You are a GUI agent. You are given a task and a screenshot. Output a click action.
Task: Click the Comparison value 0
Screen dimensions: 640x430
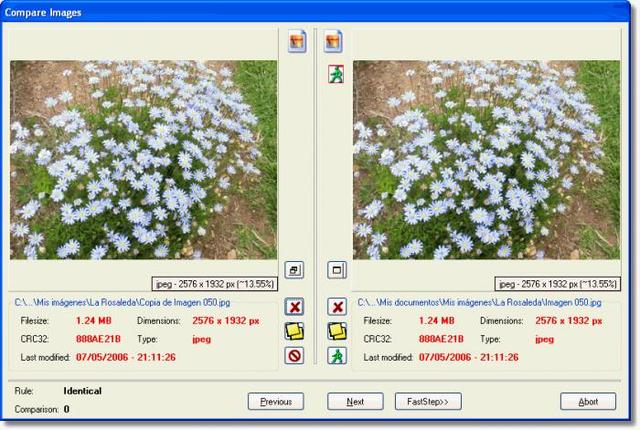click(67, 409)
